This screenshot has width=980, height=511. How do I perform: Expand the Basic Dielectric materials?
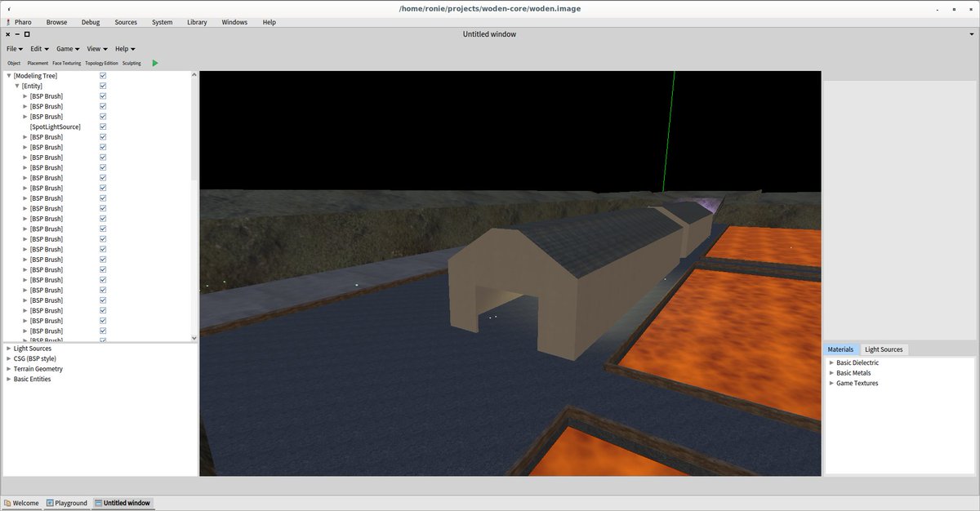tap(831, 362)
